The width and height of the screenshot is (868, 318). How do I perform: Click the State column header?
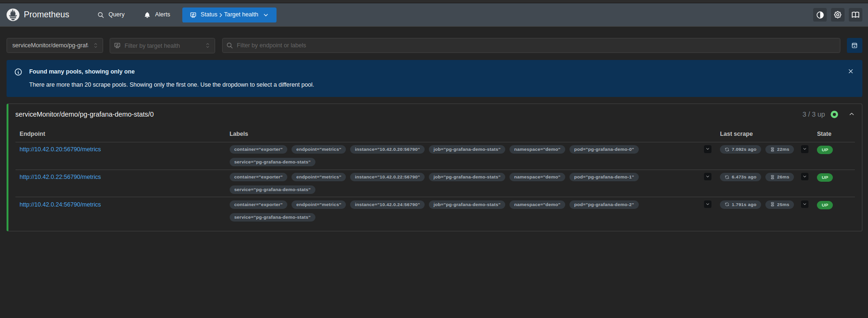tap(824, 134)
